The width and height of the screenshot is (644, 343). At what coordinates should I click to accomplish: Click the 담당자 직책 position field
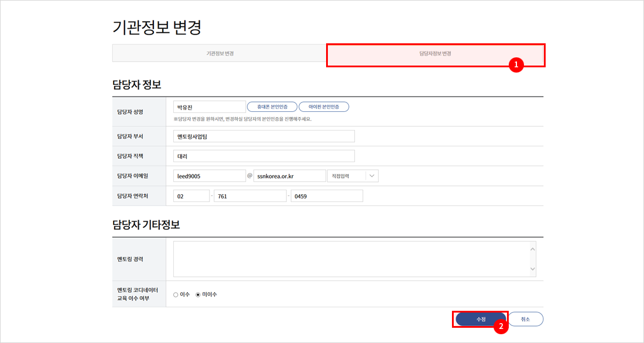point(264,156)
